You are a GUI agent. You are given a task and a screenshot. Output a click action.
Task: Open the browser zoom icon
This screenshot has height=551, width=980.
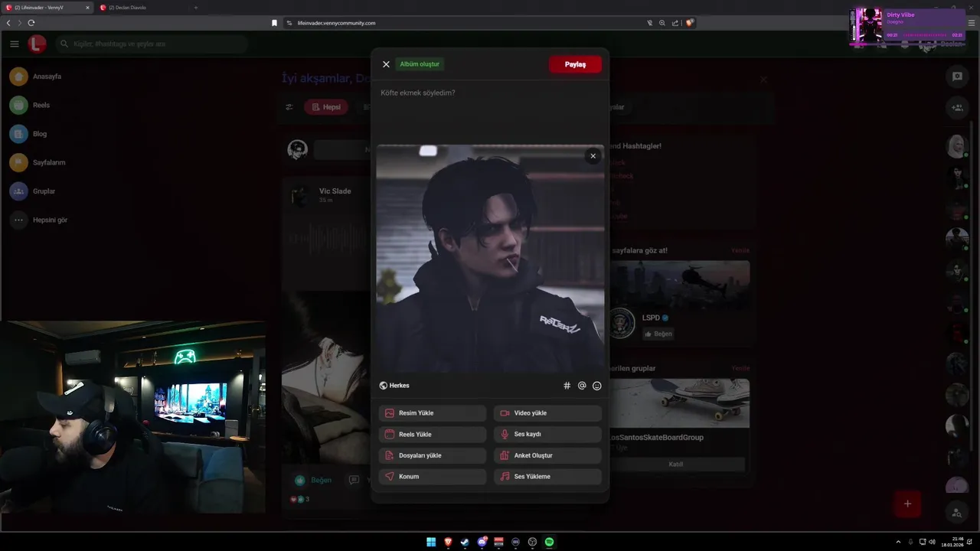662,23
